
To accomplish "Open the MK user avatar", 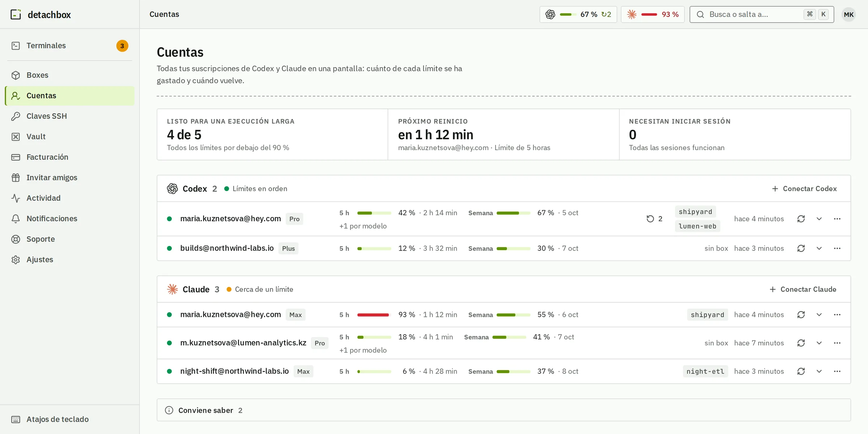I will (848, 14).
